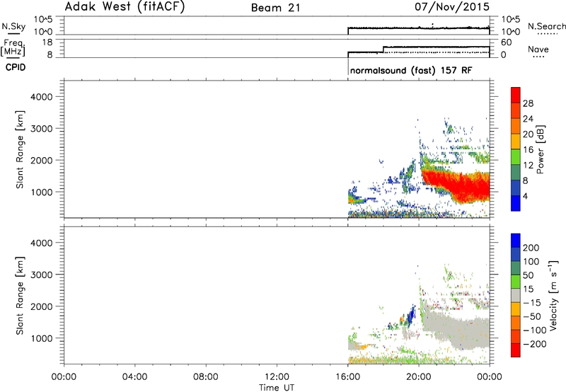Click the '08:00' time axis label
566x392 pixels.
[x=206, y=377]
